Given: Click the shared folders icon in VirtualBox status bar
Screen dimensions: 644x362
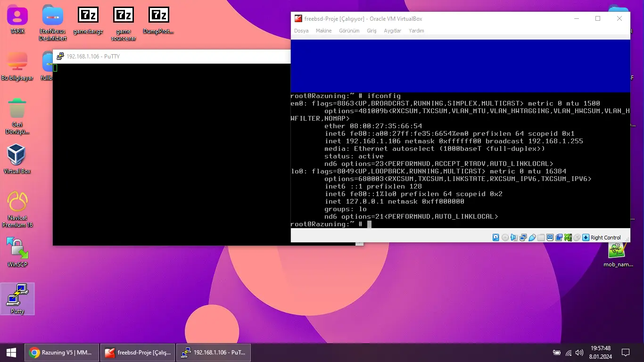Looking at the screenshot, I should [541, 238].
